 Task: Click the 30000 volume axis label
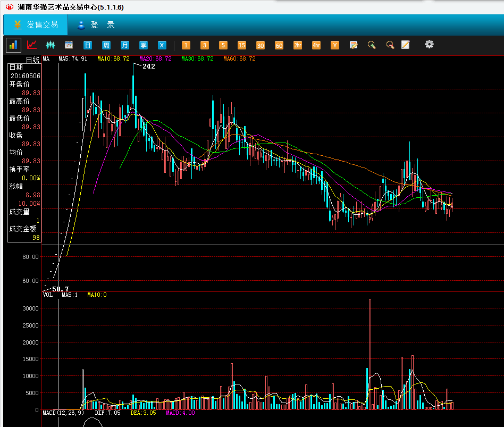[30, 308]
